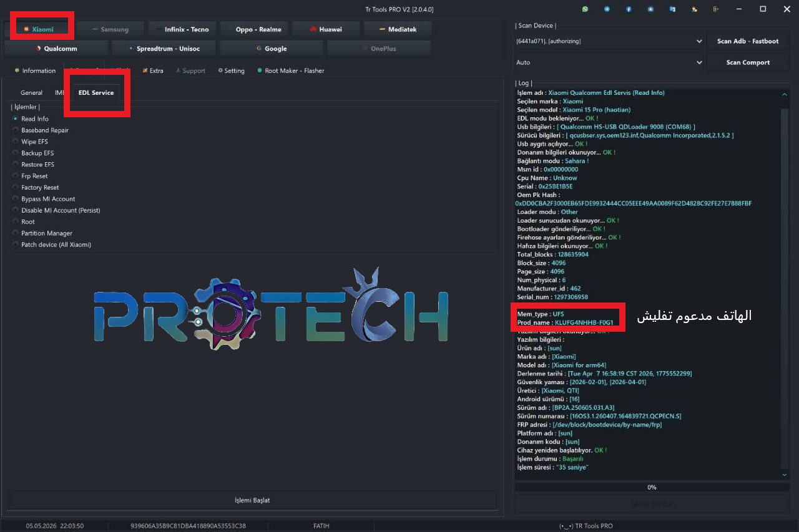Open the Root Maker - Flasher tab
This screenshot has width=799, height=532.
coord(291,70)
